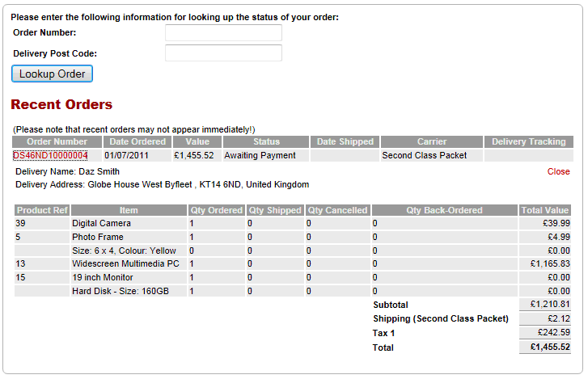The image size is (588, 379).
Task: Click the Delivery Post Code field
Action: (223, 53)
